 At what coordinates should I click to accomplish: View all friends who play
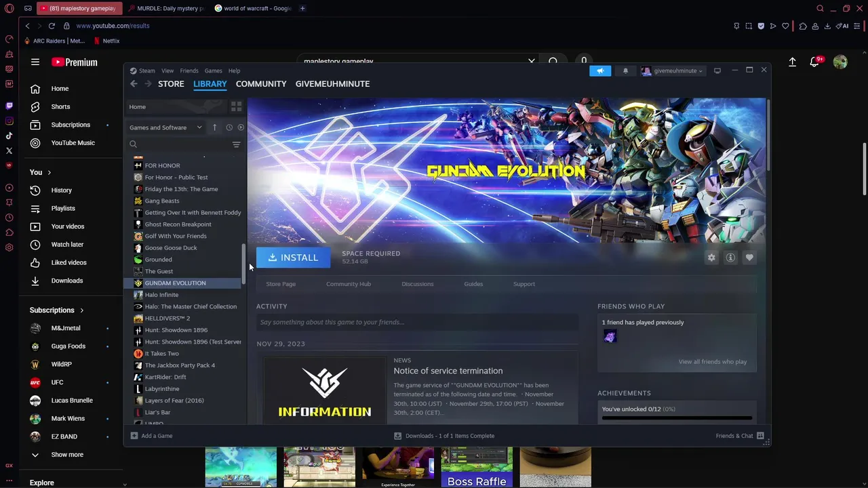[713, 362]
